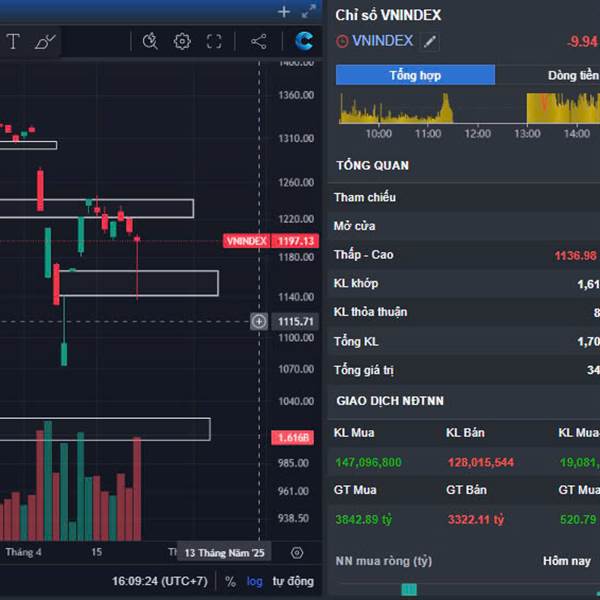This screenshot has height=600, width=600.
Task: Expand the chart widget with arrows icon
Action: click(x=308, y=11)
